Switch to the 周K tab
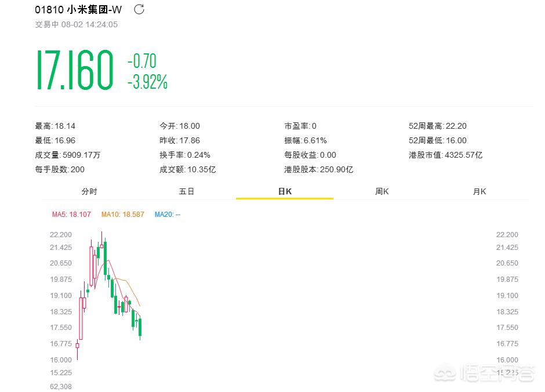 click(x=381, y=191)
